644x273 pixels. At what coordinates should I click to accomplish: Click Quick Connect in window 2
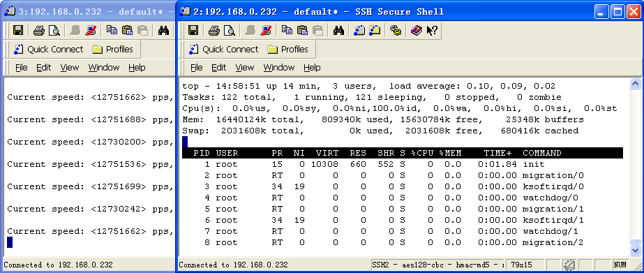pyautogui.click(x=224, y=50)
